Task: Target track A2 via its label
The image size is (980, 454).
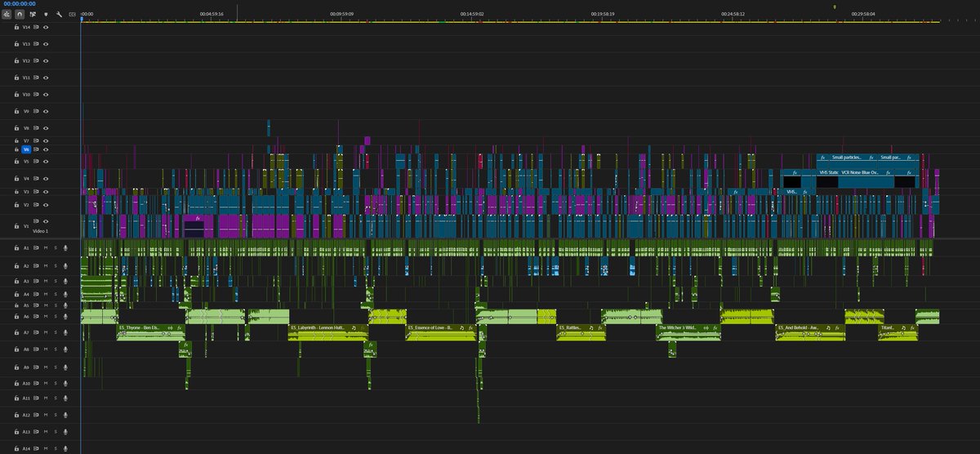Action: point(26,266)
